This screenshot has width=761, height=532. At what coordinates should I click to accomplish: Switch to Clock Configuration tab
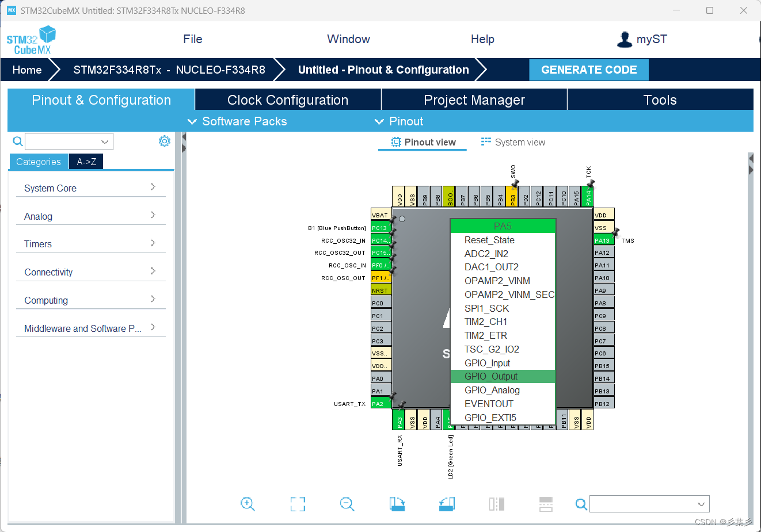288,100
